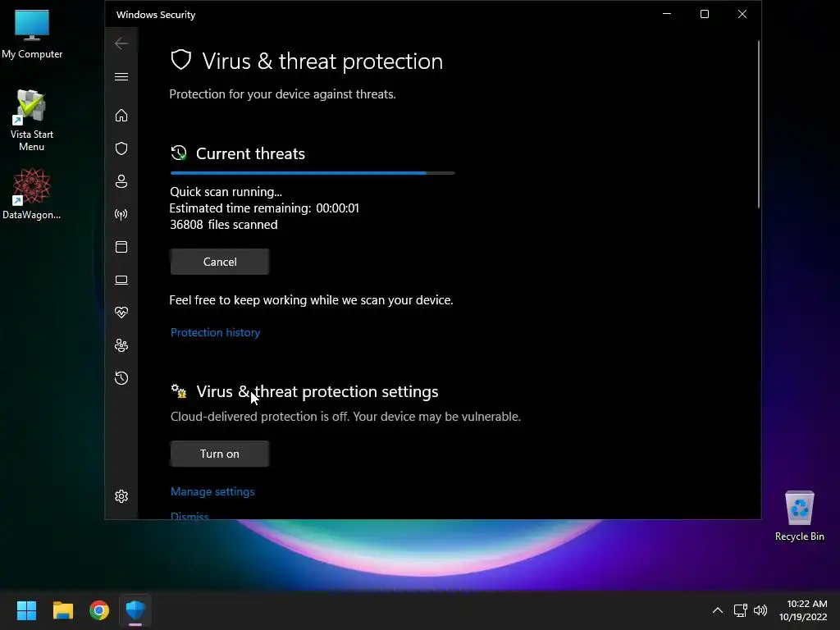Open Device performance & health heart icon

(121, 313)
